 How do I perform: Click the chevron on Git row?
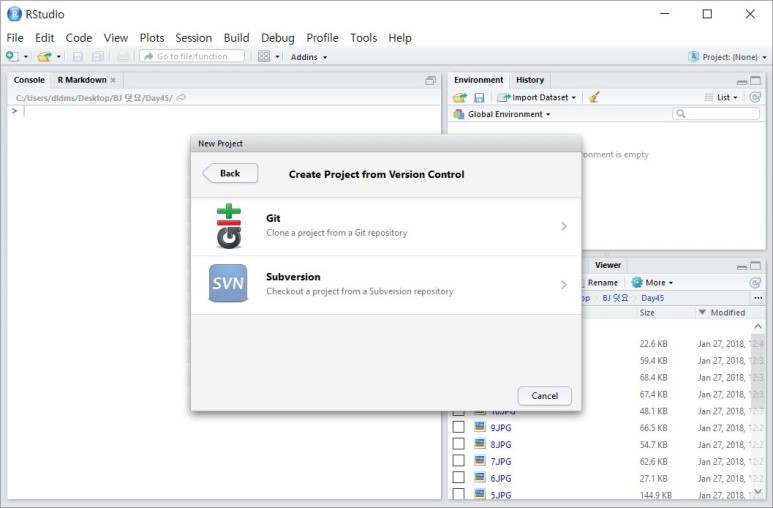click(x=563, y=226)
